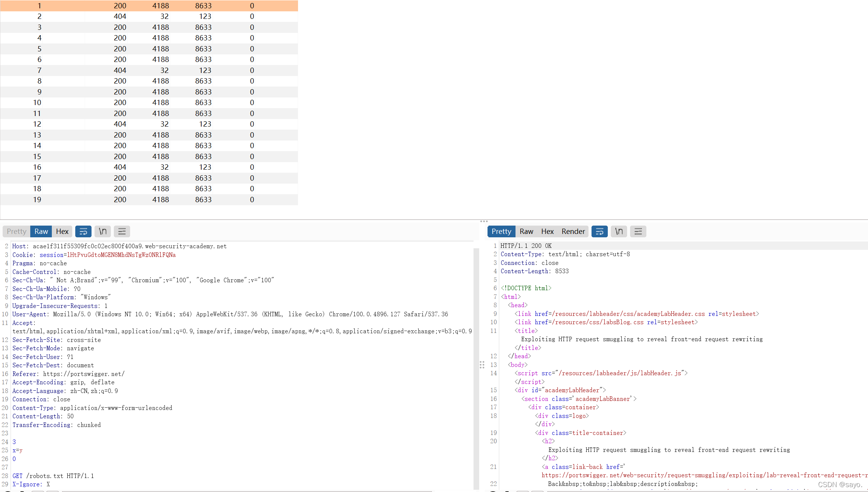The image size is (868, 492).
Task: Click the academyLabHeader.css link line
Action: 637,314
